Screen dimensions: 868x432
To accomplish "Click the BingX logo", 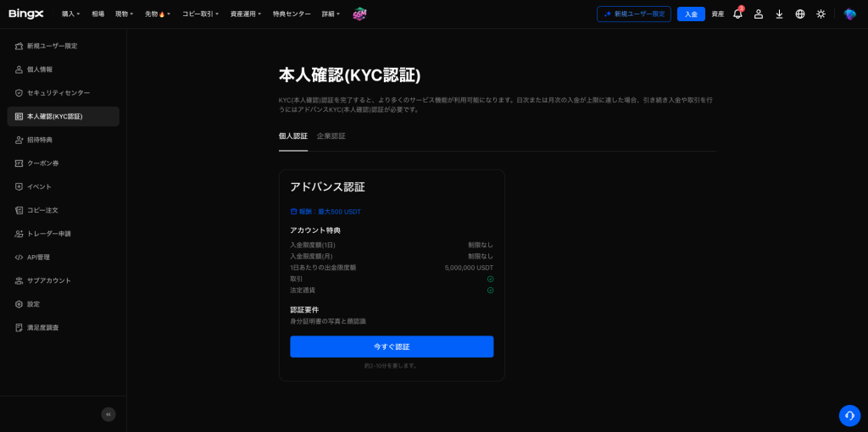I will pos(26,14).
